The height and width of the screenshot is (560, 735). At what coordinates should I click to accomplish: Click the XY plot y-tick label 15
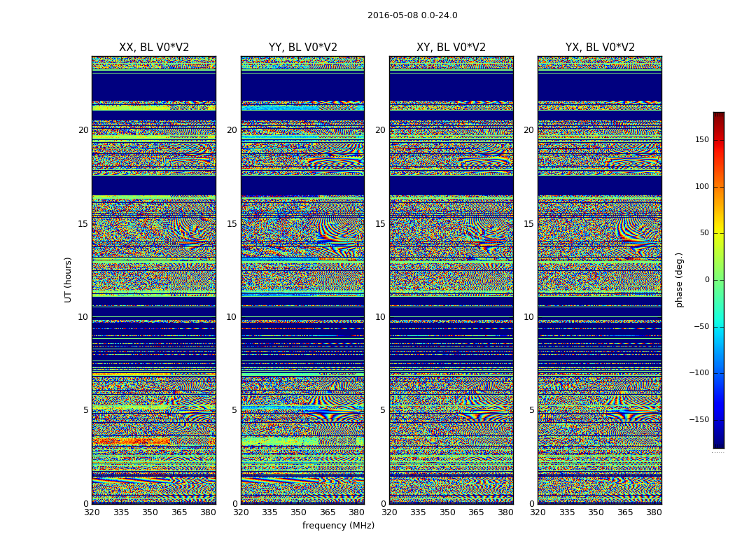[380, 223]
